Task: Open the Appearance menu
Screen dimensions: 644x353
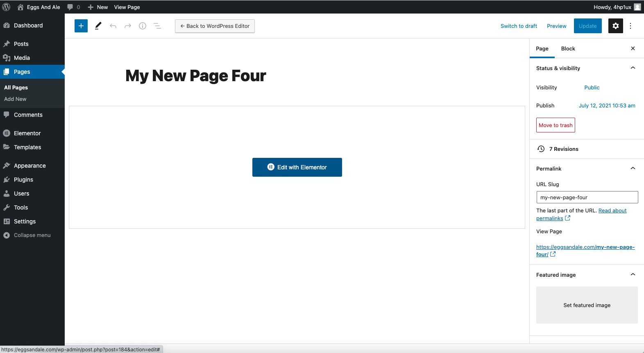Action: [x=32, y=166]
